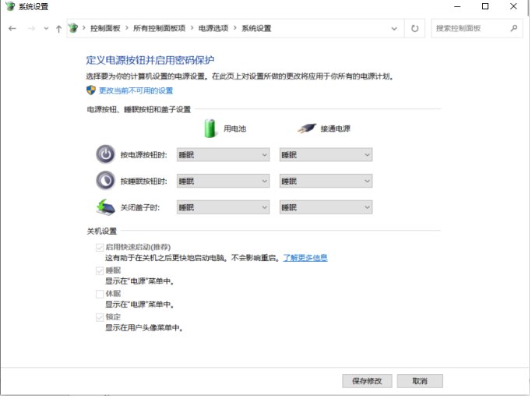Open plugged-in dropdown for 按电源按钮时

pyautogui.click(x=326, y=155)
